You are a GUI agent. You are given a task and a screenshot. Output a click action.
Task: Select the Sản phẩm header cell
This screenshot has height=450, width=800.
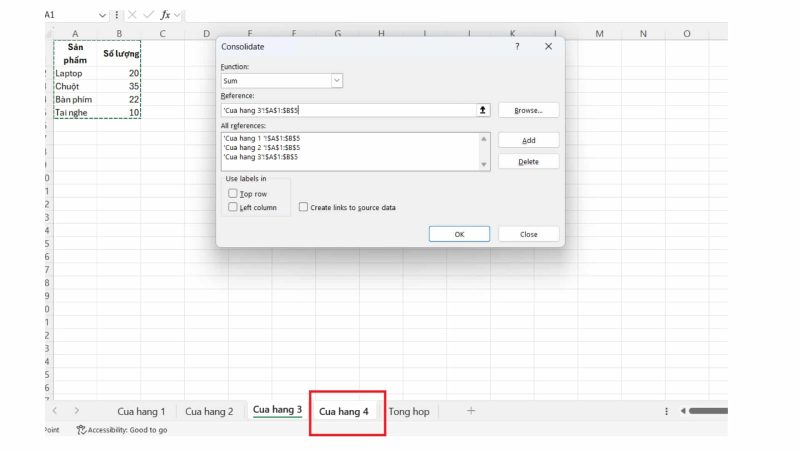pos(75,54)
